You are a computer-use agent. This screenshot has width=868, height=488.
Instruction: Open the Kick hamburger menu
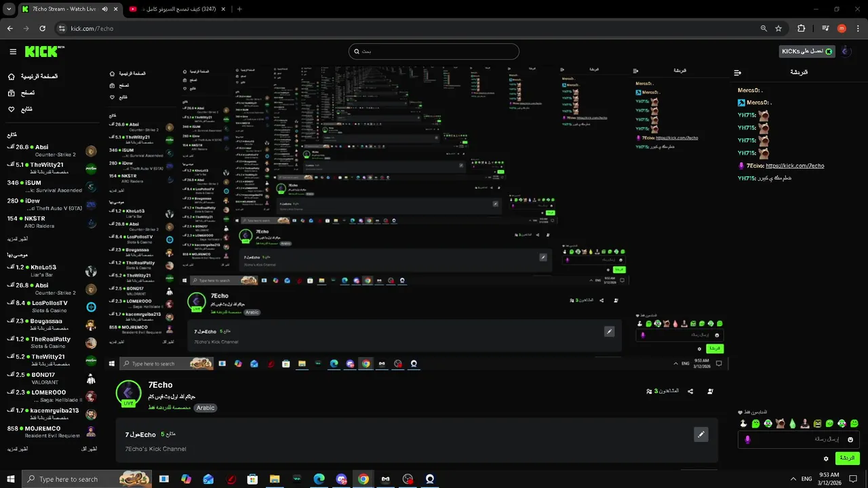tap(13, 52)
